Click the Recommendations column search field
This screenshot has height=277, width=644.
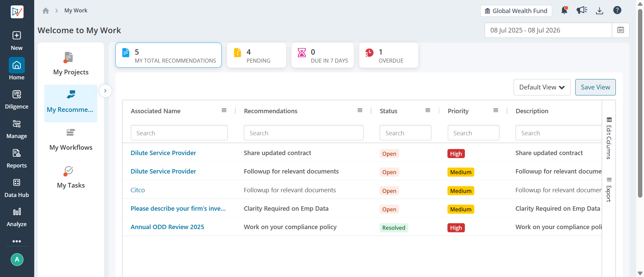[304, 133]
